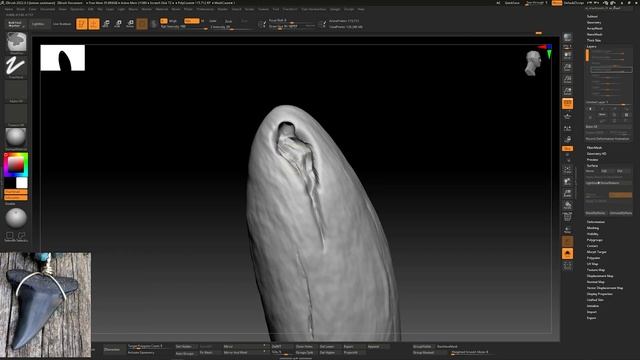
Task: Adjust the Z Intensity slider
Action: click(231, 27)
